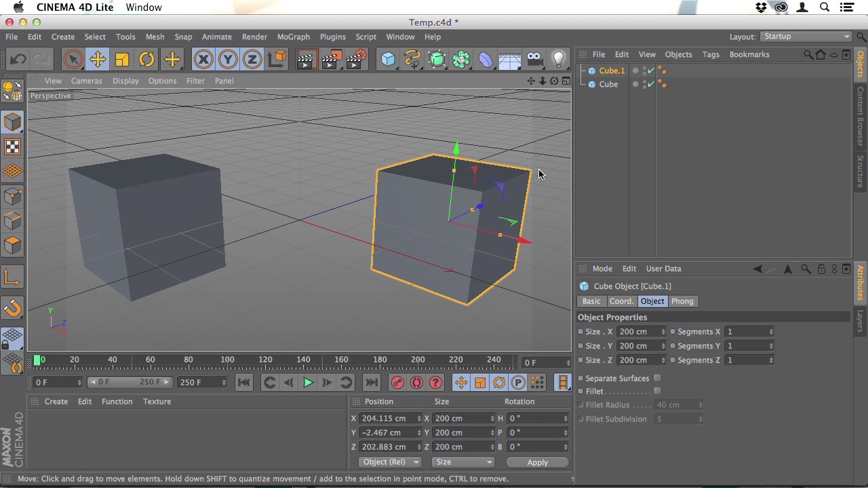Enable the Separate Surfaces checkbox

pyautogui.click(x=657, y=378)
